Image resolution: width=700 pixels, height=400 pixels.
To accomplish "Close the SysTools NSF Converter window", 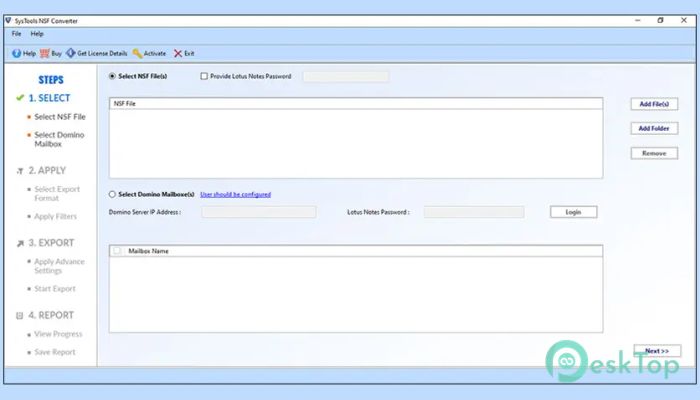I will (683, 21).
